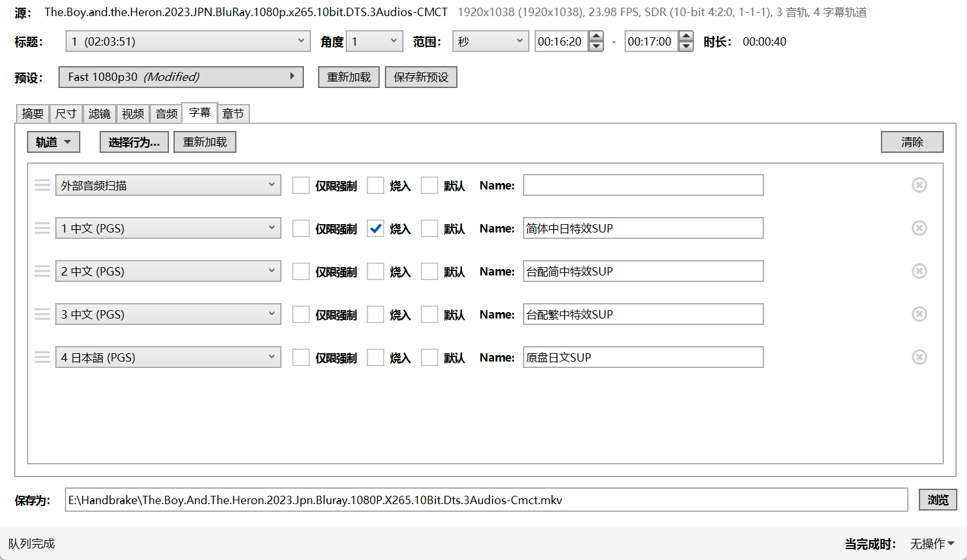Open the 轨道 tracks dropdown button
Screen dimensions: 967x560
53,142
